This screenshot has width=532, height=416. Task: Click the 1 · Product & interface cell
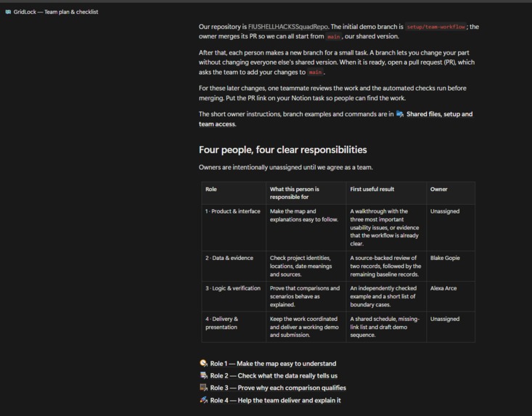(234, 228)
